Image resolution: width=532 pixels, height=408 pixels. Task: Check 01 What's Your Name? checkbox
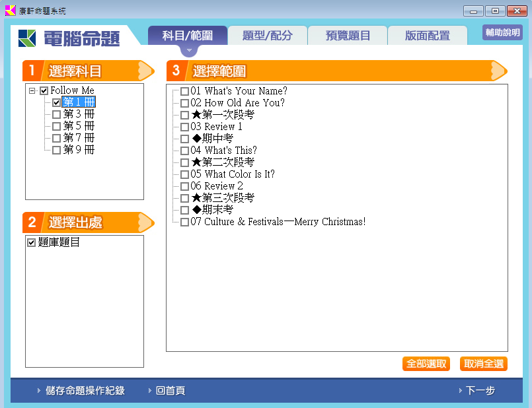(x=184, y=91)
